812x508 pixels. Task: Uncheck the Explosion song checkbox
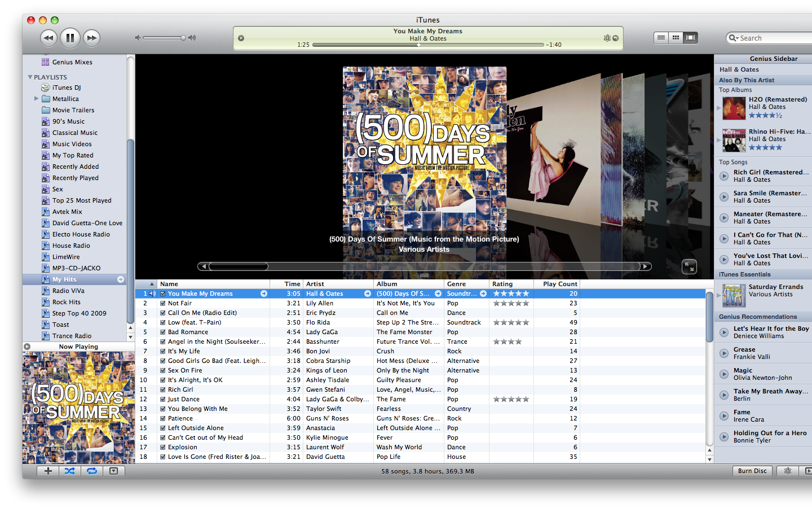pyautogui.click(x=163, y=447)
